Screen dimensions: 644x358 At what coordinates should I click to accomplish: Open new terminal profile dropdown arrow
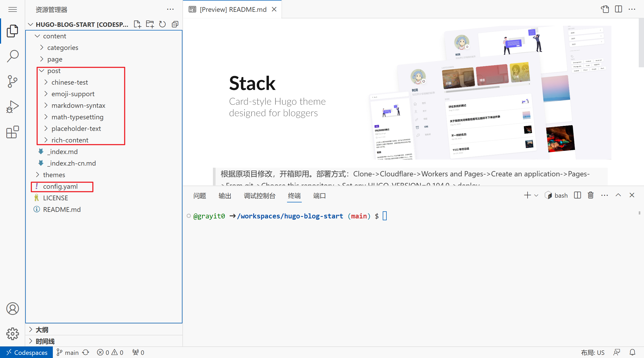(x=536, y=196)
